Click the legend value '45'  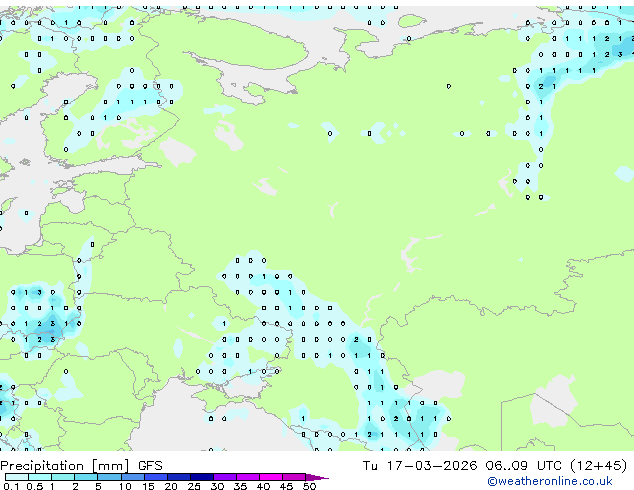[x=286, y=486]
